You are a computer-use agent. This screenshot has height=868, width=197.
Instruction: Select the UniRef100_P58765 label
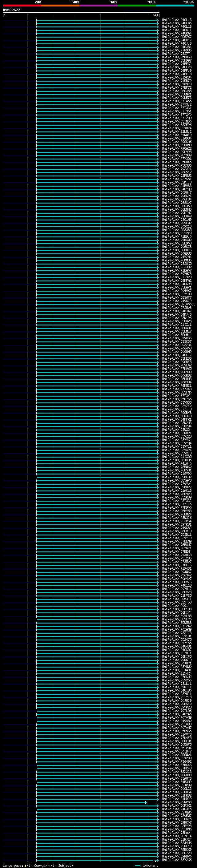(177, 399)
